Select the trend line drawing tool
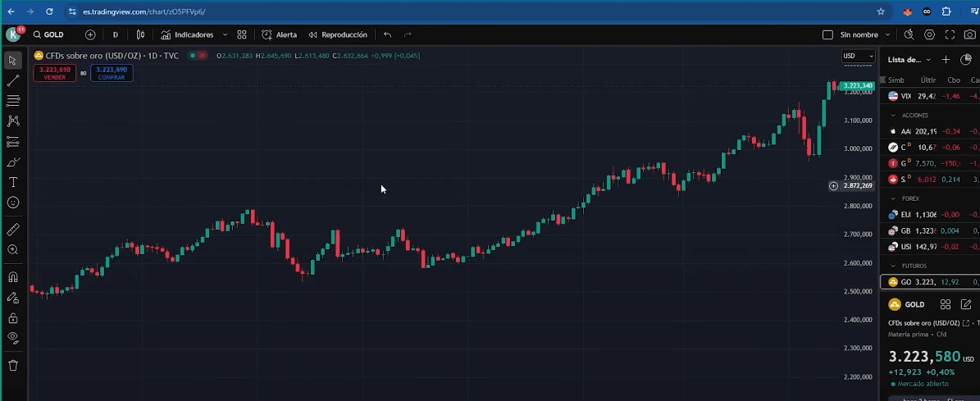This screenshot has height=401, width=980. pos(12,80)
